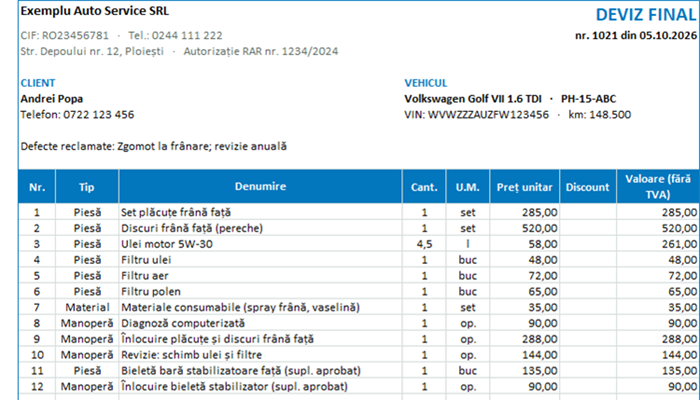700x400 pixels.
Task: Click the VIN line 'WVWZZZAUZFW123456'
Action: point(476,115)
